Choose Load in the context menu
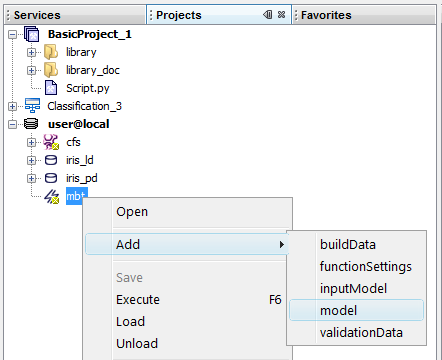The image size is (442, 360). 187,321
